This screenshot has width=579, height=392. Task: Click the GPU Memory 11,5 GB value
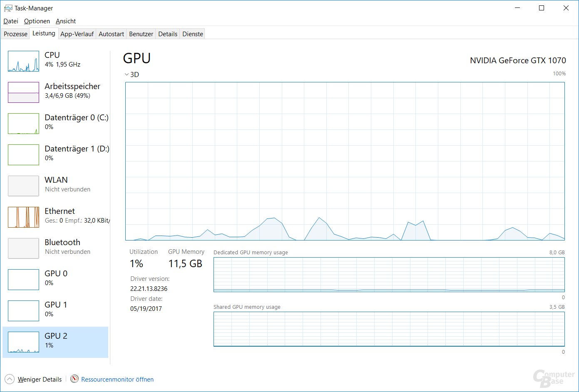tap(185, 263)
